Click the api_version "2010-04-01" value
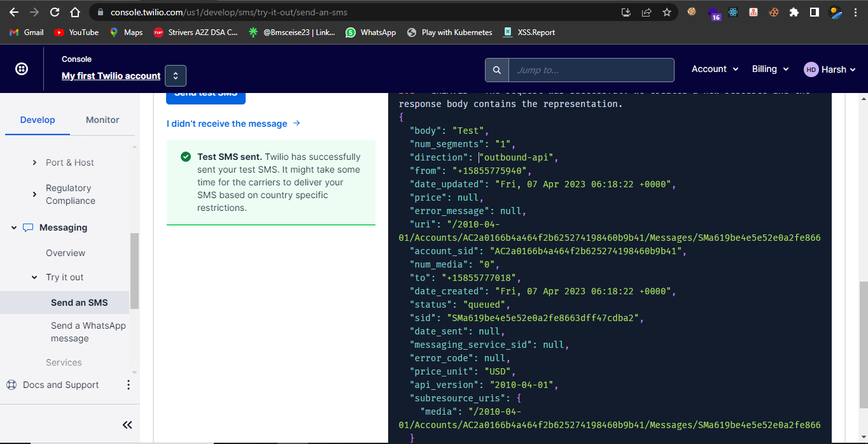Viewport: 868px width, 444px height. tap(522, 385)
